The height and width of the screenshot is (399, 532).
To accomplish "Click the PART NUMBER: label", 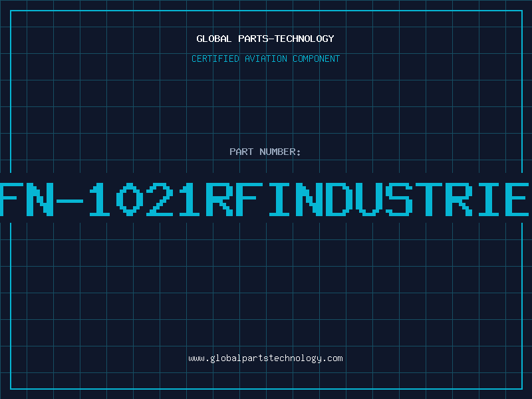I will [x=265, y=152].
